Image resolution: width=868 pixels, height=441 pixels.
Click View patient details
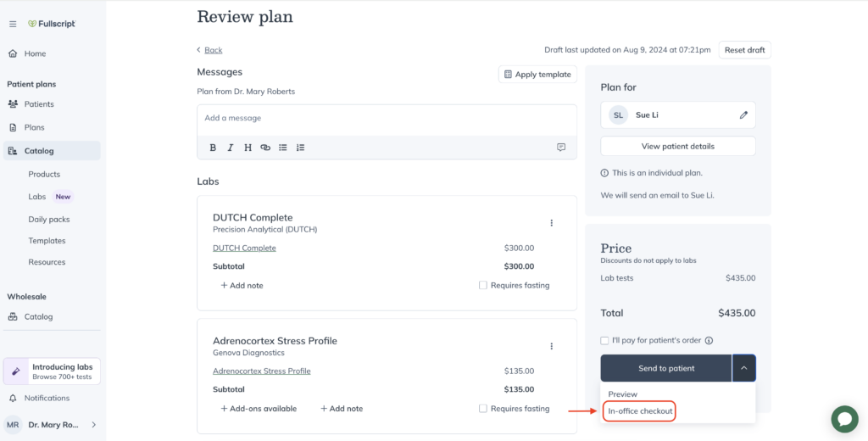(678, 146)
